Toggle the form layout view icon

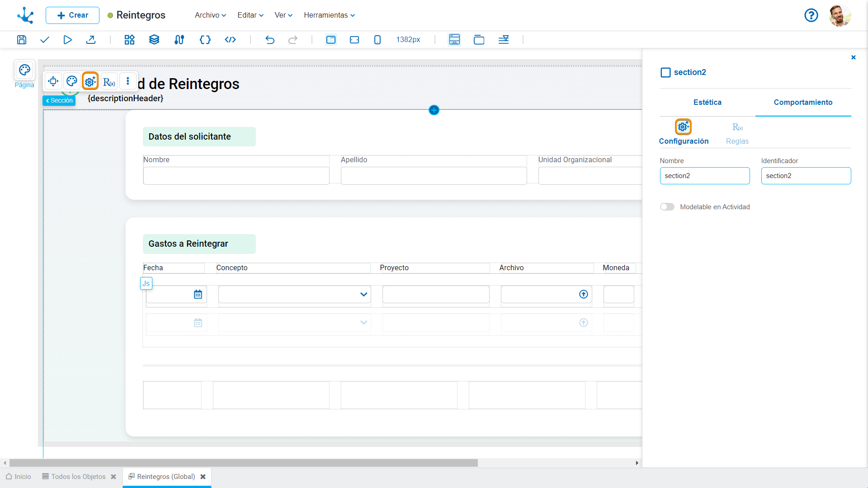tap(454, 40)
